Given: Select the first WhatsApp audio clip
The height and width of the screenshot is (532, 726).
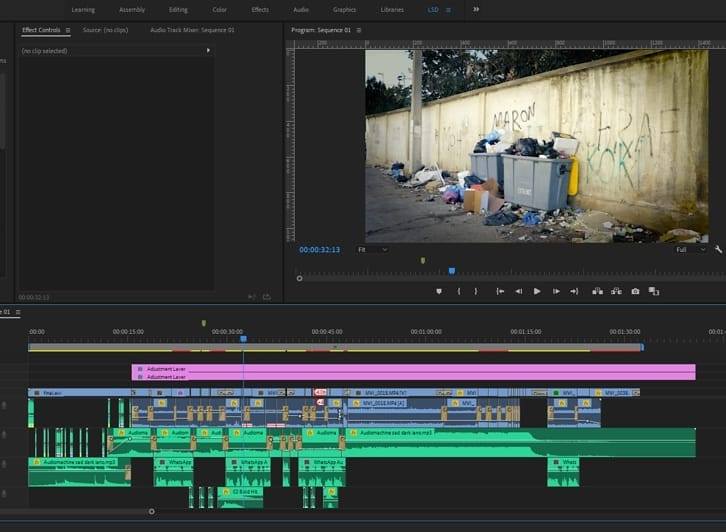Looking at the screenshot, I should (174, 472).
